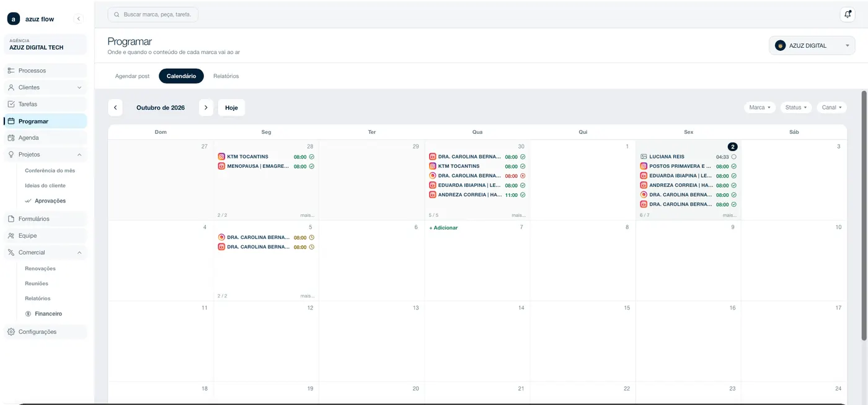Switch to the Agendar post tab
This screenshot has height=405, width=868.
pos(132,76)
